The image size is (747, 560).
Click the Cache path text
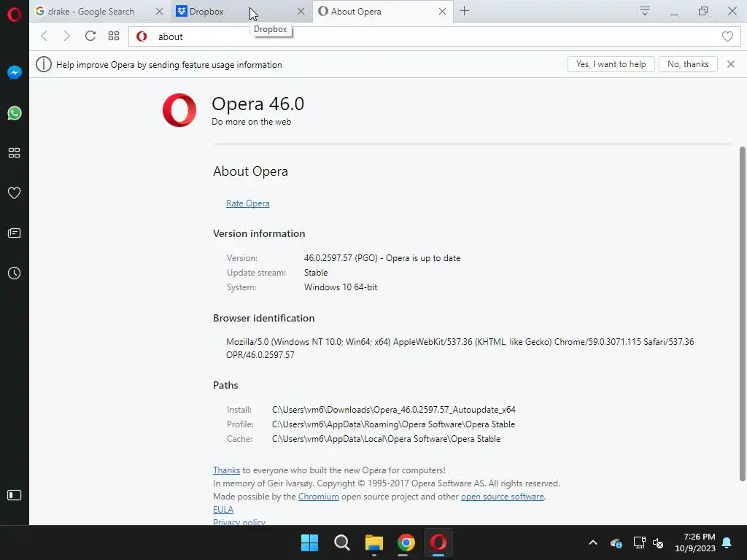(386, 439)
